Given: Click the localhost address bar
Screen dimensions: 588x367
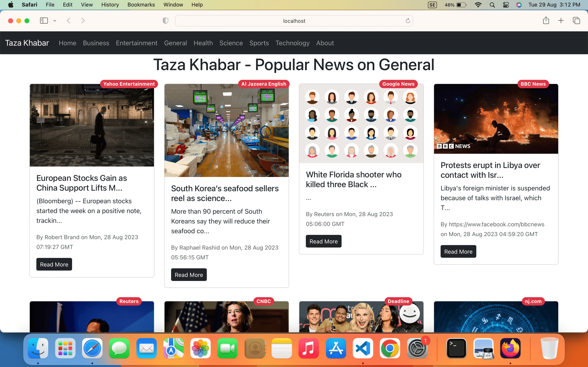Looking at the screenshot, I should click(294, 21).
